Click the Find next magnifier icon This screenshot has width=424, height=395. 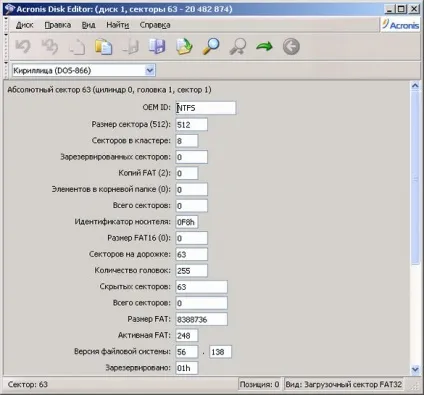[238, 46]
